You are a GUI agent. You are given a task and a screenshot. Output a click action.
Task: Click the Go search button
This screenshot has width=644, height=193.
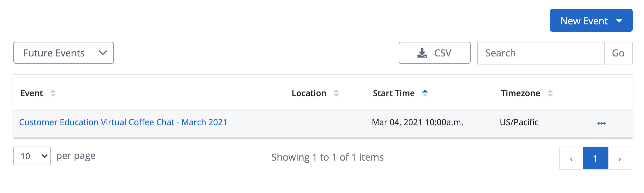618,53
